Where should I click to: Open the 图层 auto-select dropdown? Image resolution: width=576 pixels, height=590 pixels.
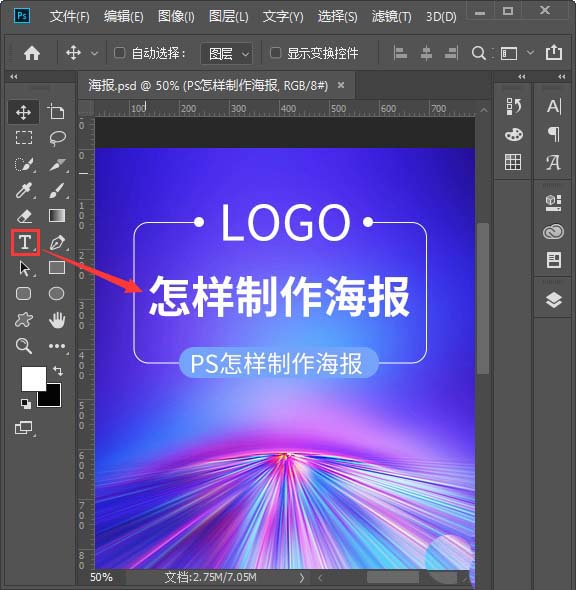tap(226, 53)
